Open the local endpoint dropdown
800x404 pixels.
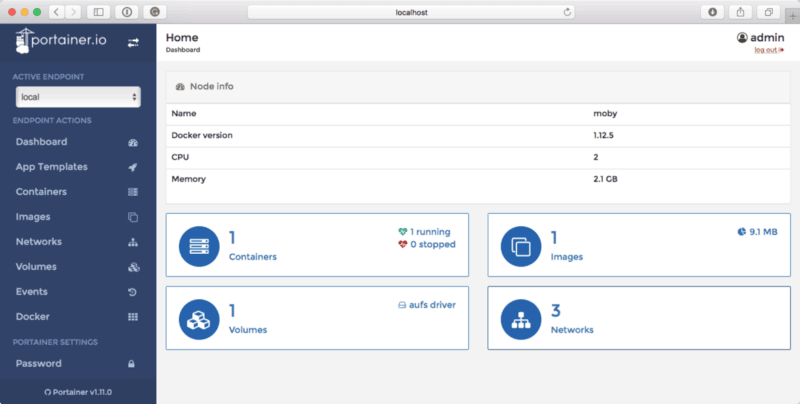coord(78,97)
